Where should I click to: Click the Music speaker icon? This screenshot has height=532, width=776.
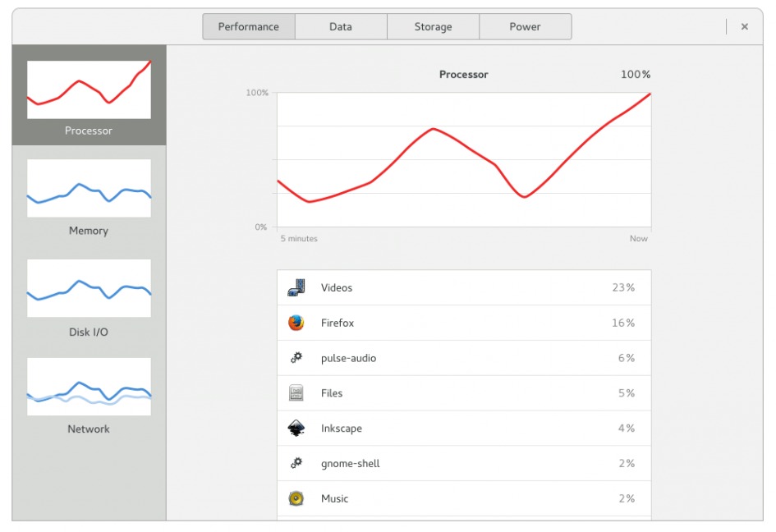tap(296, 498)
